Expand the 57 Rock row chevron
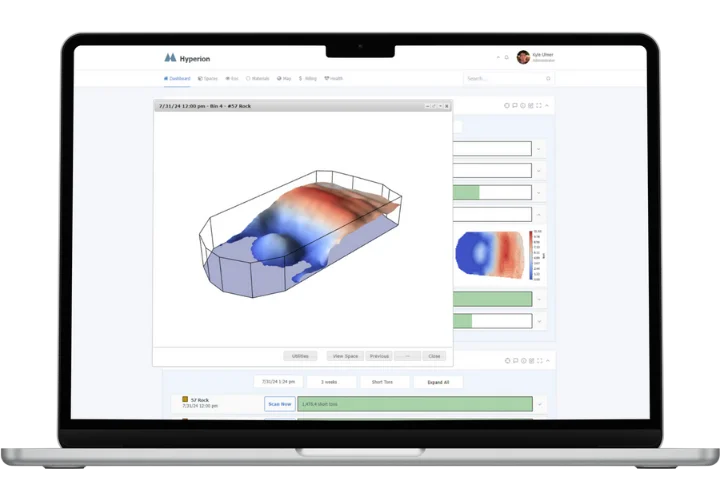This screenshot has height=500, width=720. pos(540,404)
